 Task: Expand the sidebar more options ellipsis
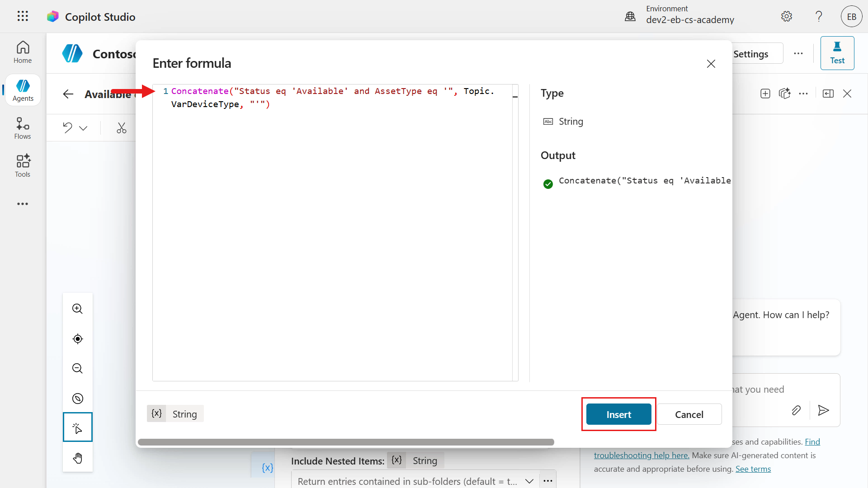pos(23,204)
